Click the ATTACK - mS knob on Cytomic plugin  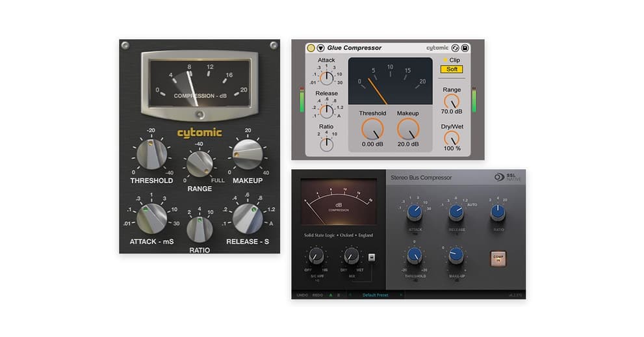(151, 219)
